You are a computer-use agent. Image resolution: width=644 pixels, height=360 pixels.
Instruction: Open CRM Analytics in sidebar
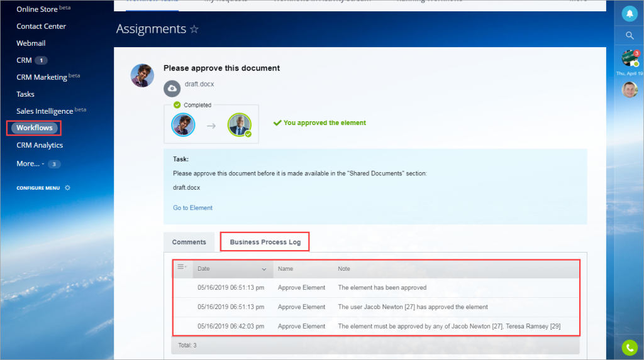pos(40,145)
